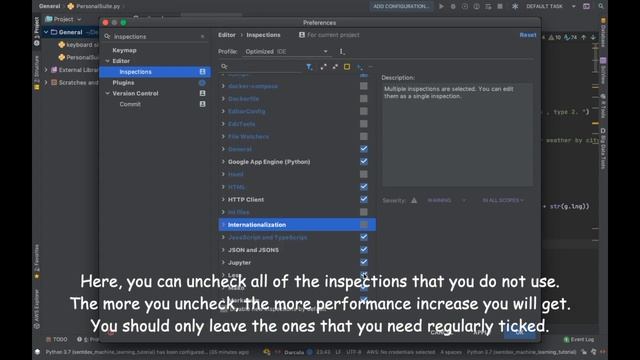Select Commit under Version Control
This screenshot has height=360, width=640.
click(130, 104)
